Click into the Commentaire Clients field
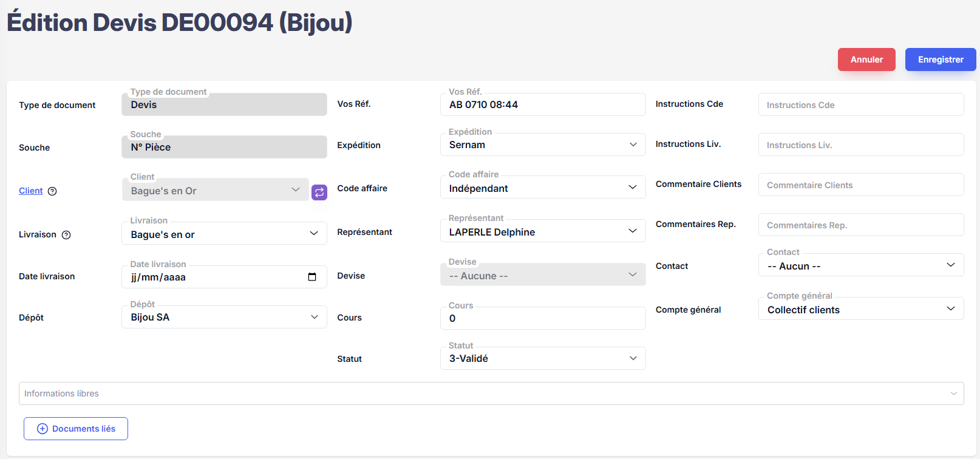 (860, 185)
